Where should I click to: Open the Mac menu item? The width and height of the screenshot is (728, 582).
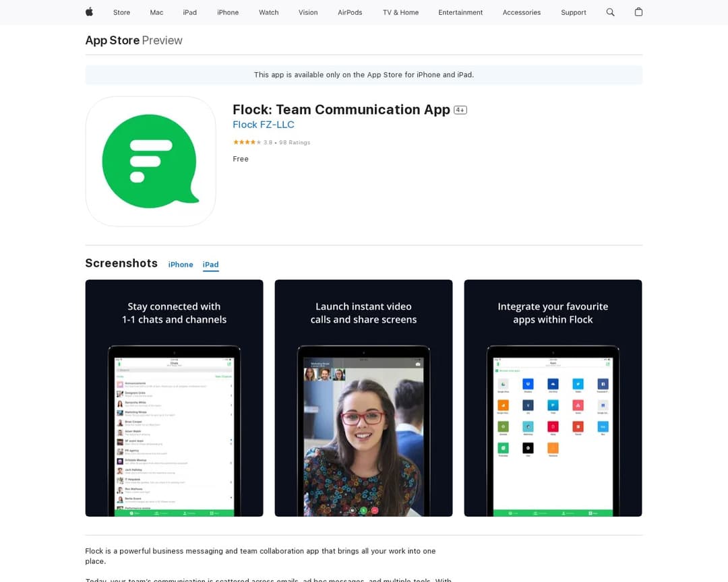[x=156, y=12]
